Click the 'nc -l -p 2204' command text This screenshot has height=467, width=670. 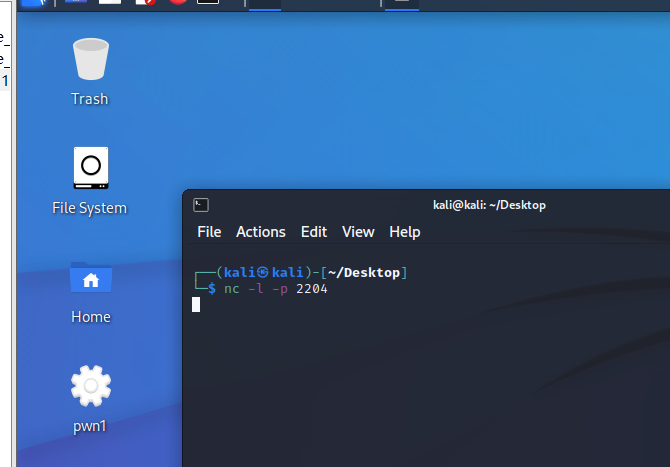pyautogui.click(x=276, y=289)
